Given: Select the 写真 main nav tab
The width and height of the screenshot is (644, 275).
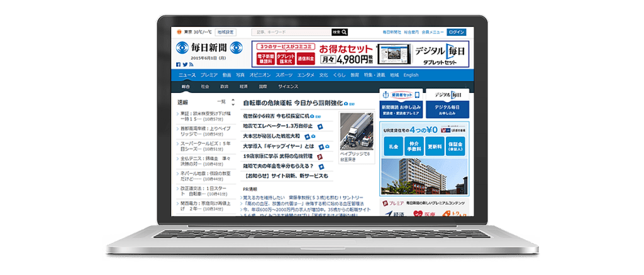Looking at the screenshot, I should (x=240, y=75).
